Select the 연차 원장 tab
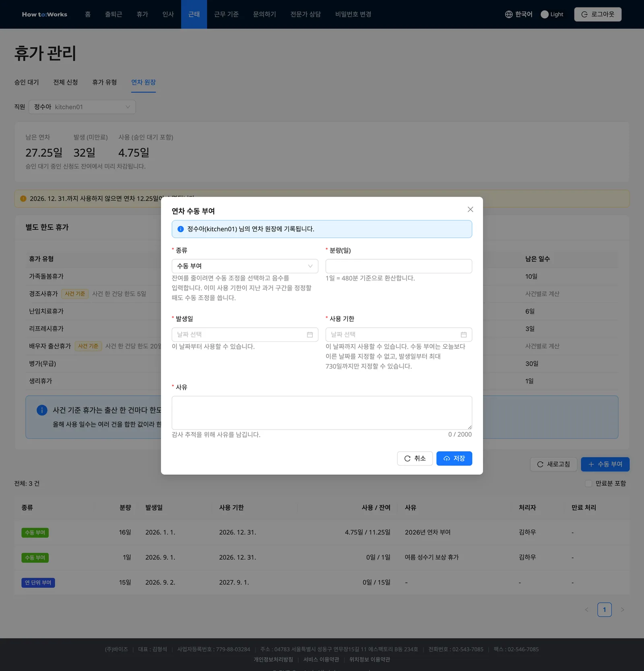The image size is (644, 671). (143, 82)
